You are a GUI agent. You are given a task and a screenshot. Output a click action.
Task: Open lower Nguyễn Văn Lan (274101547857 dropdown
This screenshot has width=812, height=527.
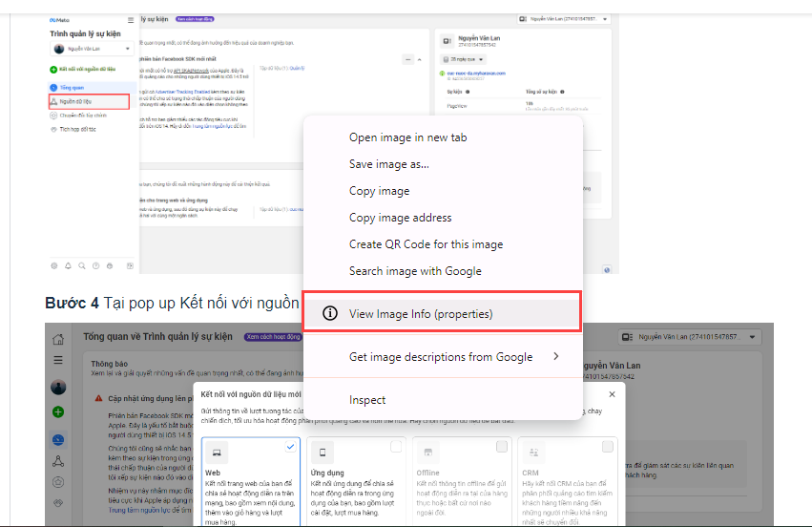tap(691, 337)
